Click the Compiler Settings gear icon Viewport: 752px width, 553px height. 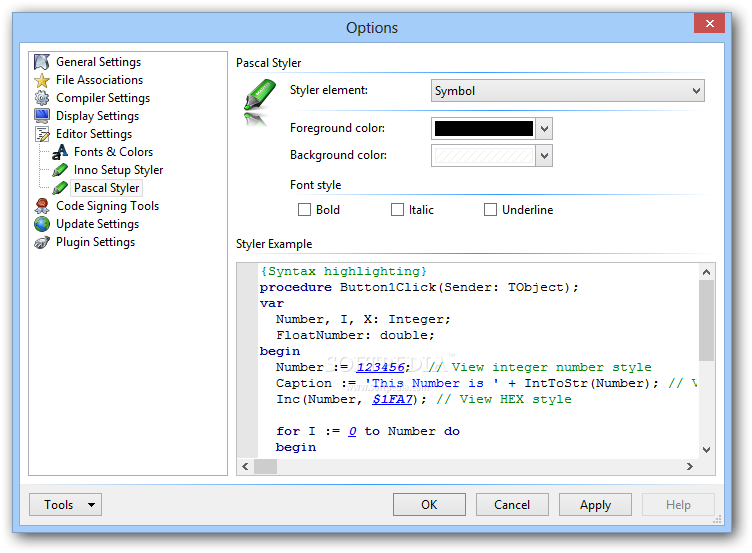pyautogui.click(x=42, y=98)
